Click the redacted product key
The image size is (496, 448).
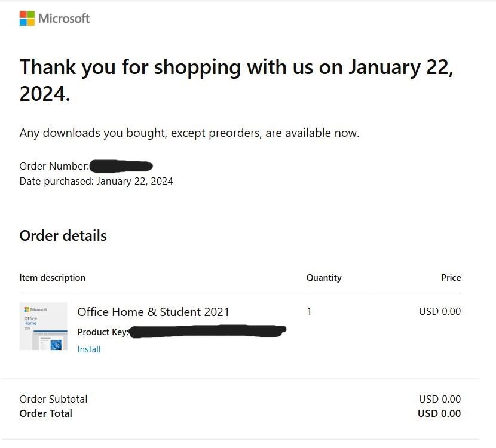point(207,331)
